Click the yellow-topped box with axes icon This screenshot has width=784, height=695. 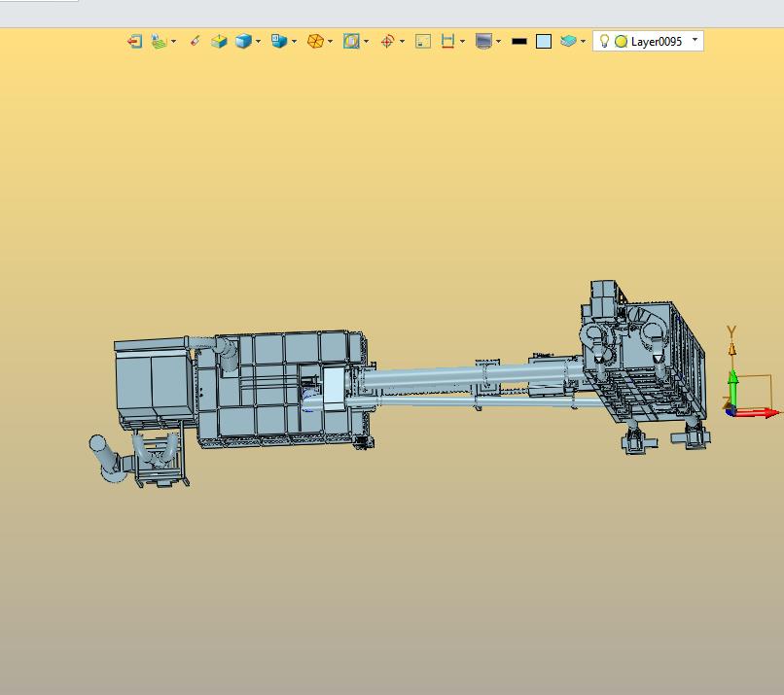click(219, 41)
